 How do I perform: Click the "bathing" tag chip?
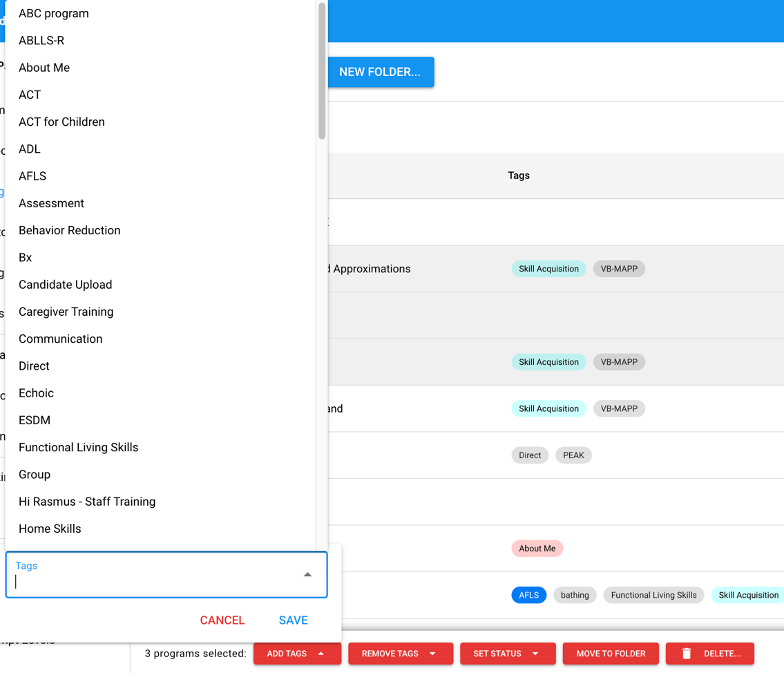tap(575, 595)
